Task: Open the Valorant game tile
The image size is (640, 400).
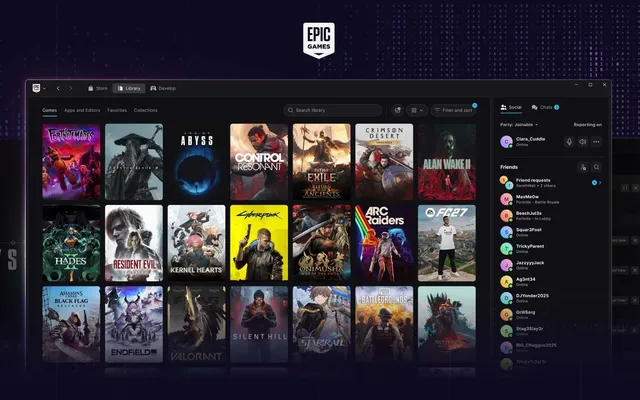Action: [196, 324]
